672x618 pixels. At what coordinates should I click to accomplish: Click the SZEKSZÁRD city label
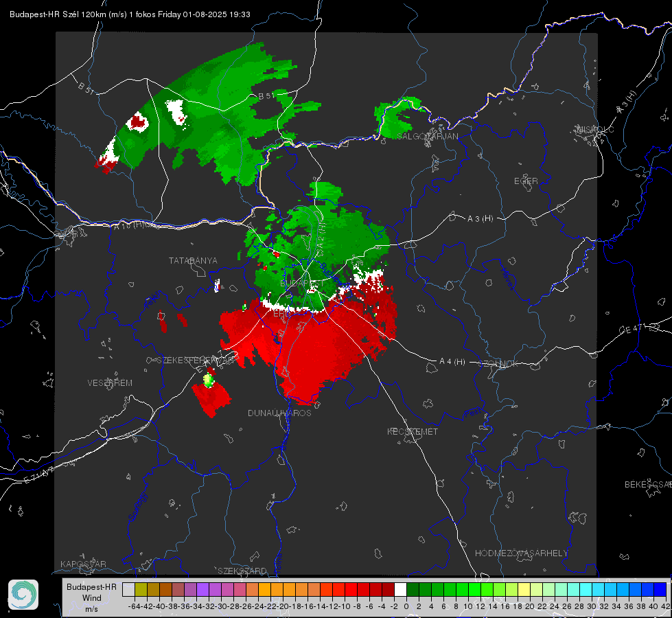[242, 571]
